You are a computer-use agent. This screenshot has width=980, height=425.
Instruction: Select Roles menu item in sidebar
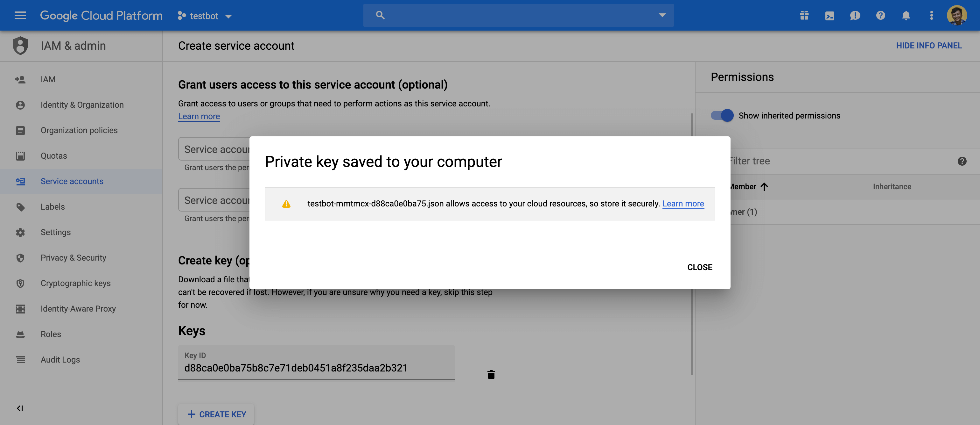point(51,334)
